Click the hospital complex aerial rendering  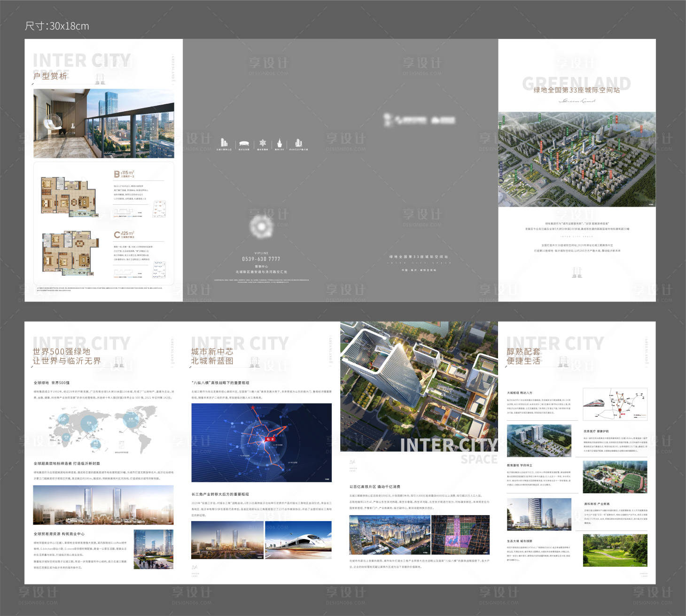539,441
